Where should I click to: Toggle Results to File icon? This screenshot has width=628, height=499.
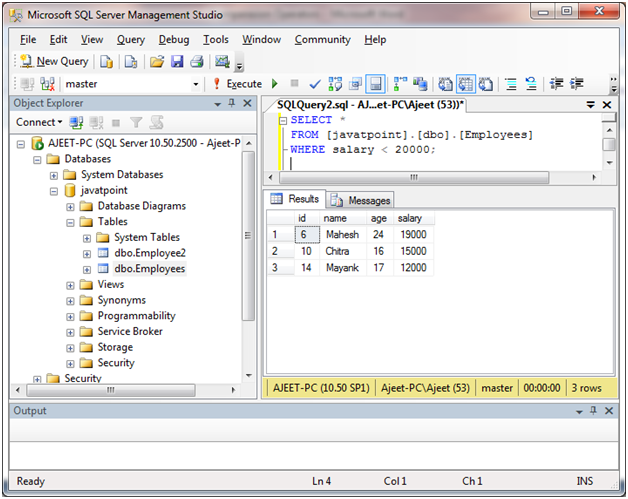click(x=485, y=84)
